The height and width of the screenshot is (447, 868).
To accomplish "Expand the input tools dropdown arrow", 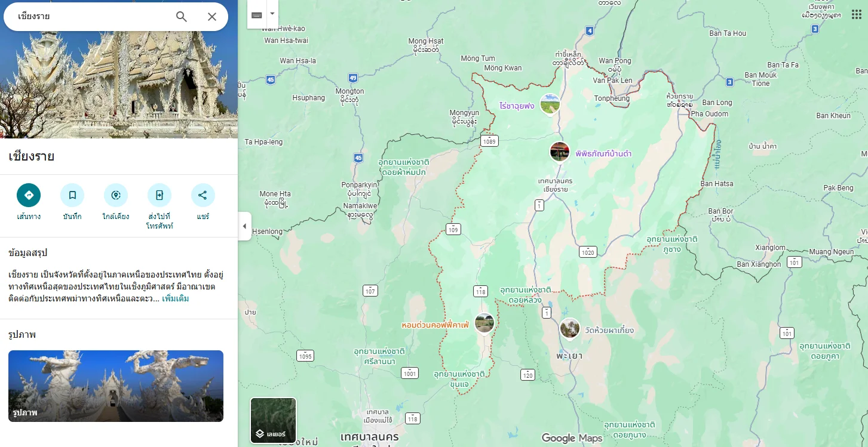I will pos(272,14).
